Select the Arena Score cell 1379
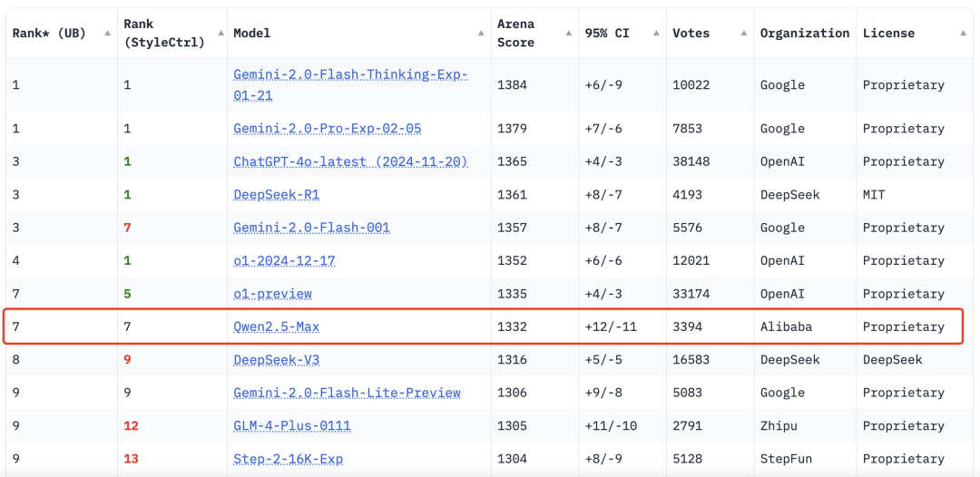This screenshot has height=477, width=980. click(x=513, y=129)
